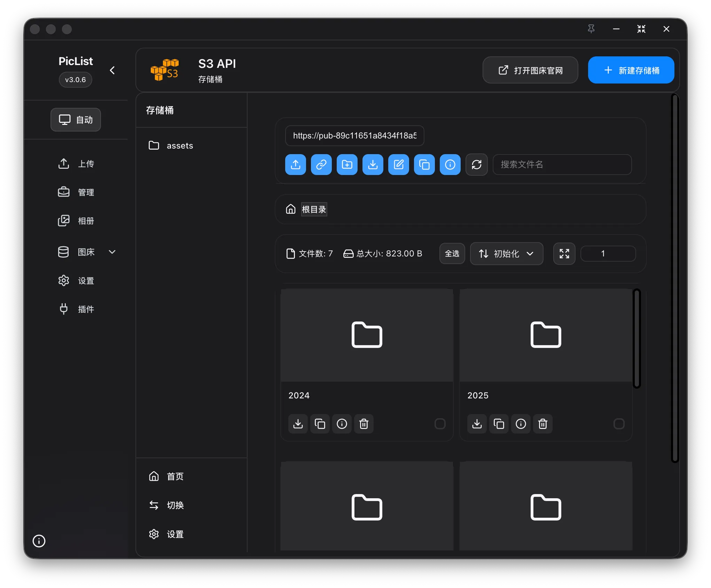
Task: Click the copy link chain icon
Action: pos(321,165)
